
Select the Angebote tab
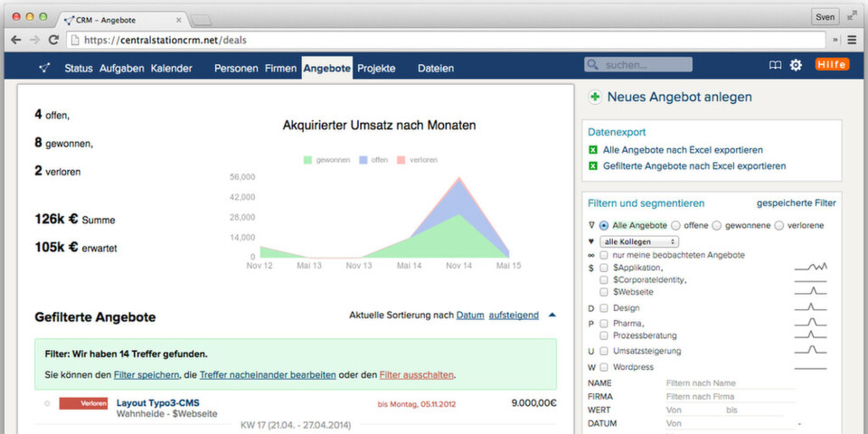327,68
